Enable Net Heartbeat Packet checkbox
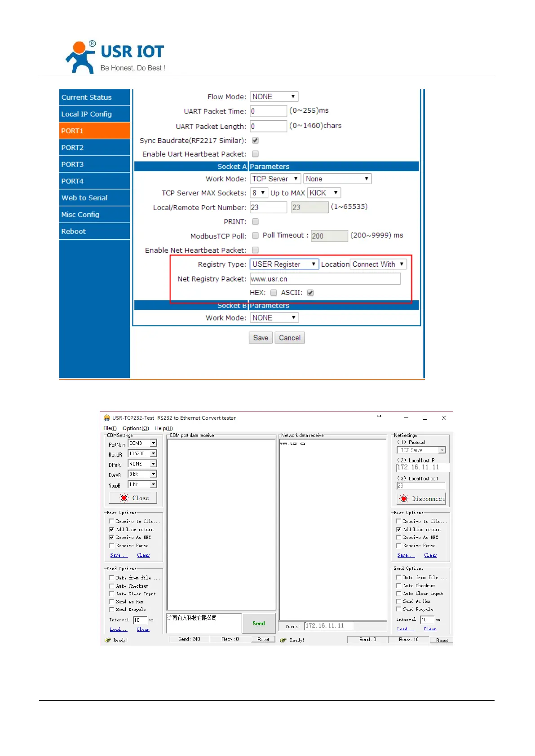Screen dimensions: 535x756 point(255,250)
